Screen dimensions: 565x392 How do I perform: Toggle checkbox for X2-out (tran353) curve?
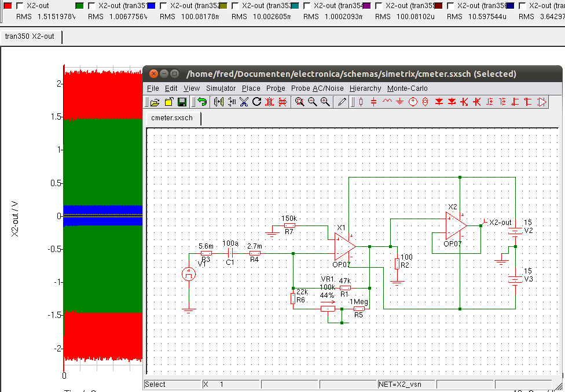[235, 6]
